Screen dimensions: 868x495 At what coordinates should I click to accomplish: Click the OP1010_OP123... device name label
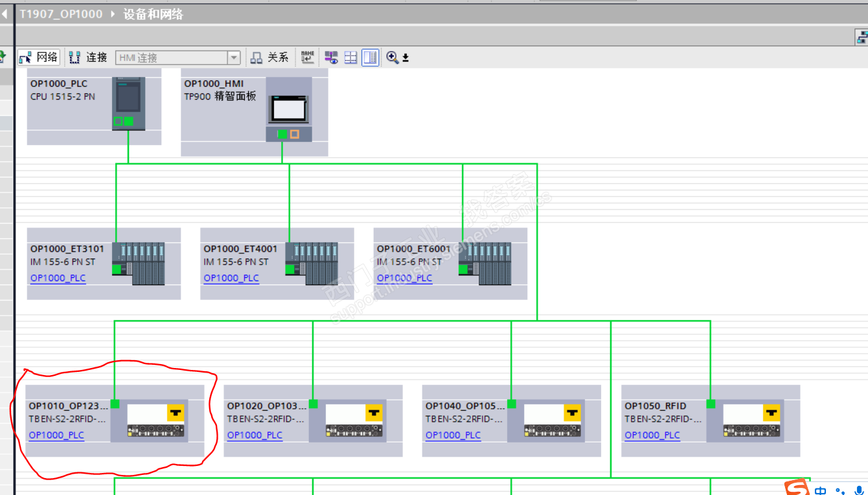[x=68, y=406]
